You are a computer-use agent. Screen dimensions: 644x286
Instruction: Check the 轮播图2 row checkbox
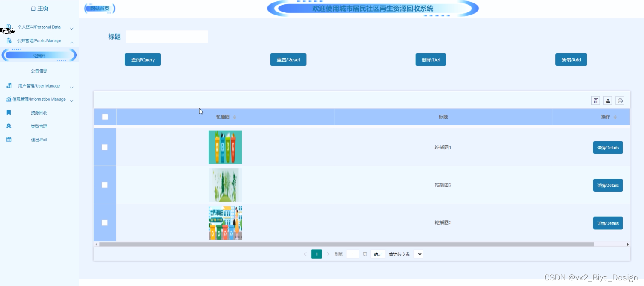click(105, 185)
